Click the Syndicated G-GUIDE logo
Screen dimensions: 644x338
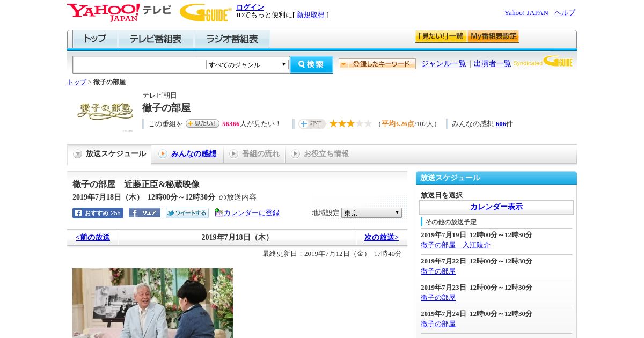coord(543,61)
